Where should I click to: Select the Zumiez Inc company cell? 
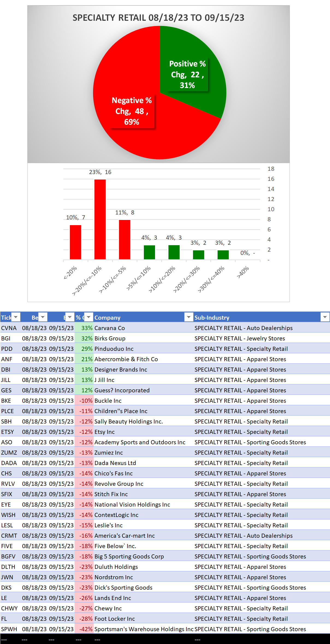point(144,452)
